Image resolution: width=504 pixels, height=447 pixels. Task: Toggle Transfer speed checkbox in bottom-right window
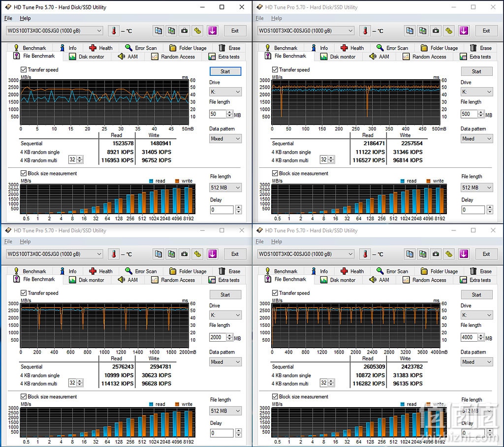(275, 293)
